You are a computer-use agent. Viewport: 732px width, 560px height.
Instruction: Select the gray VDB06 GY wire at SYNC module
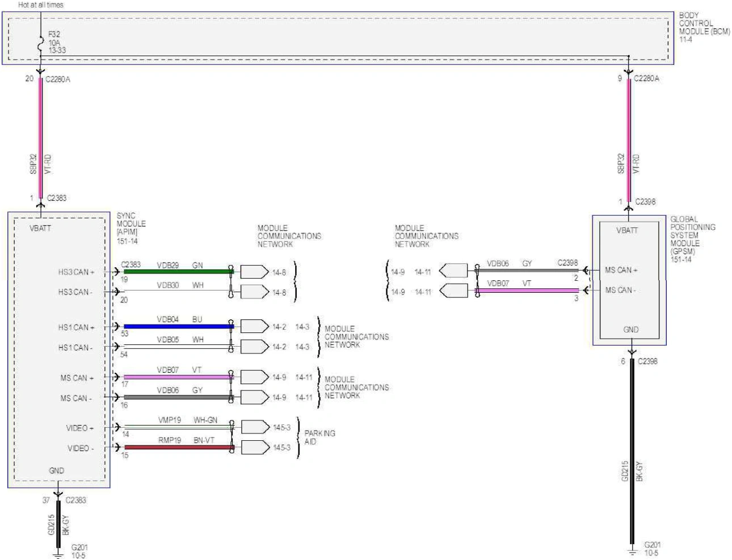[178, 397]
